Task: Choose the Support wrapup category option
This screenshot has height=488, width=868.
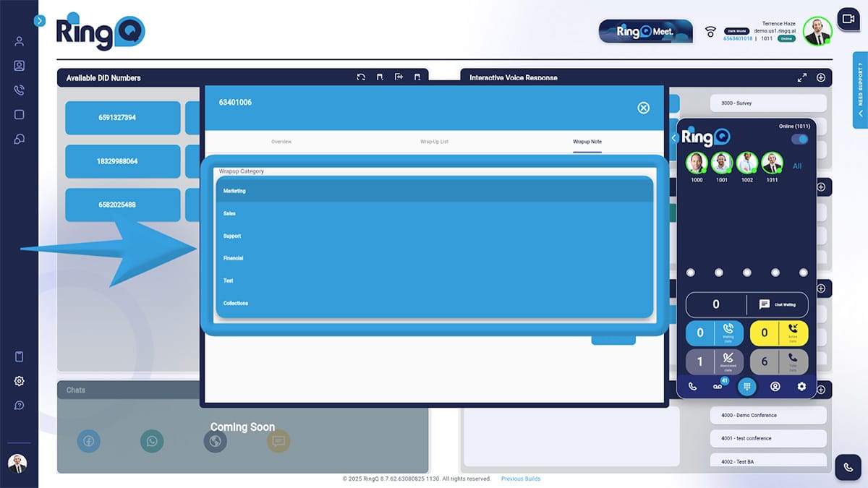Action: 434,236
